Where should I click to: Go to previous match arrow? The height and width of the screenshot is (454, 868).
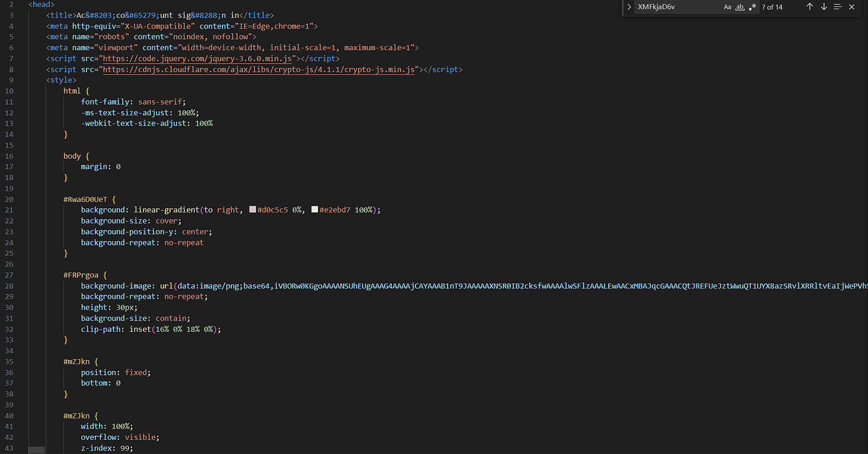810,7
